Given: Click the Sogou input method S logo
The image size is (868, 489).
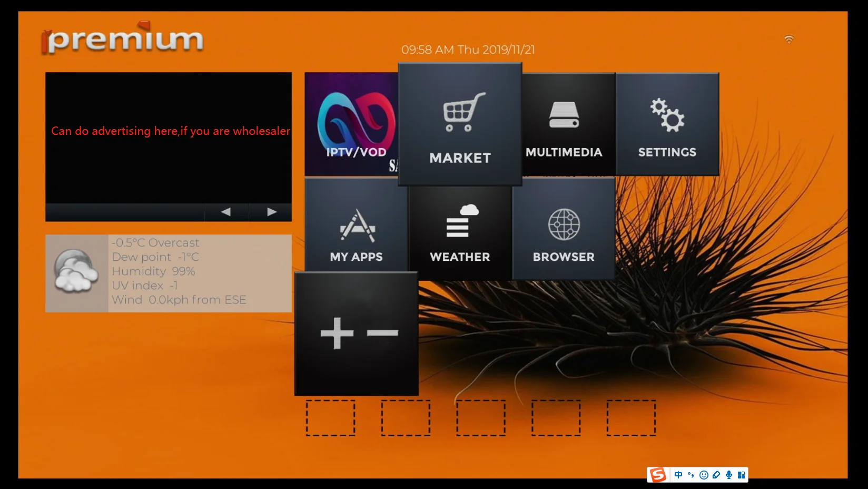Looking at the screenshot, I should 658,475.
